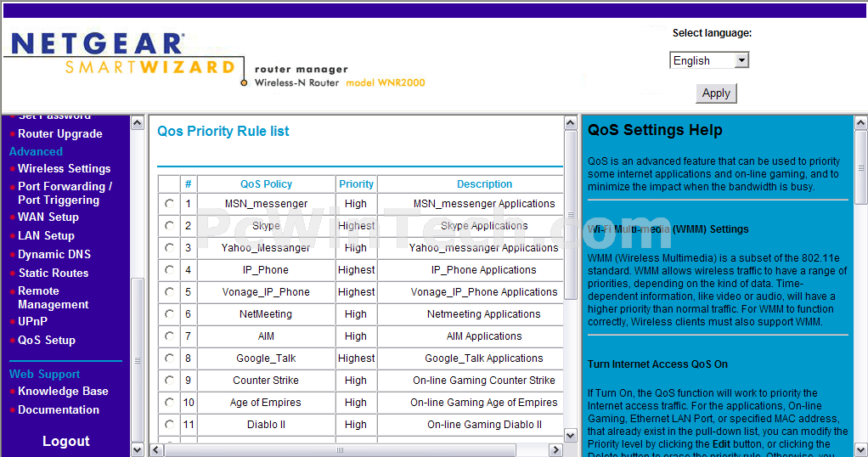Click the 'Qos Priority Rule list' heading

[x=223, y=132]
